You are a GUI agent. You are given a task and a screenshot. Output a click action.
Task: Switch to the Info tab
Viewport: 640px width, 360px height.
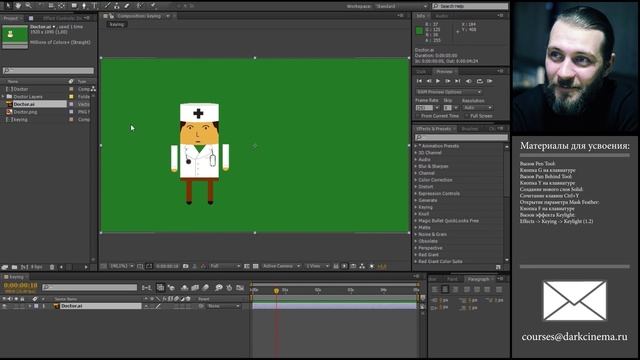click(x=421, y=16)
